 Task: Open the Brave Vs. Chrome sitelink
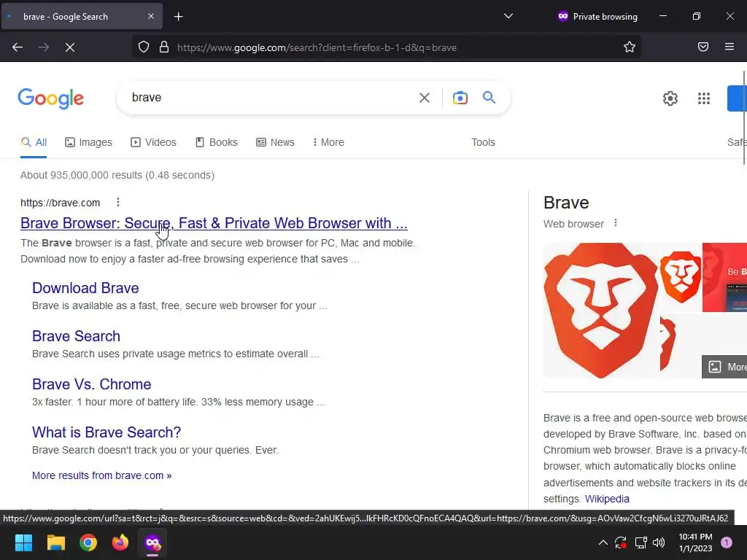coord(91,384)
